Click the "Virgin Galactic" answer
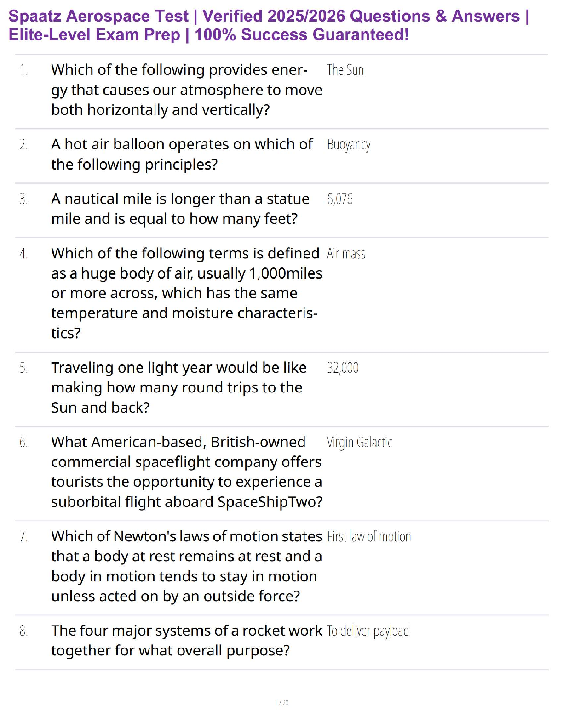 point(359,442)
